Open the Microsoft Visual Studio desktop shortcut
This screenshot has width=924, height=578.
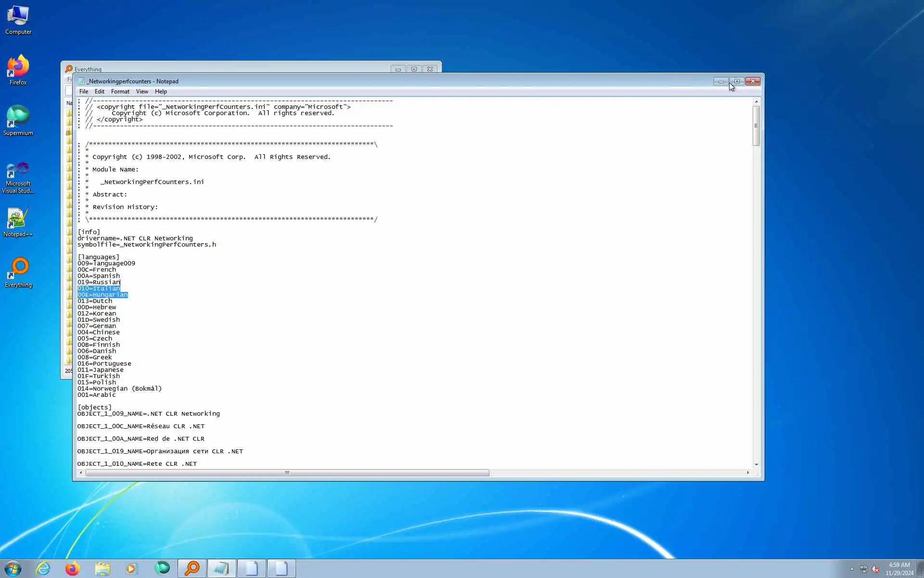point(18,177)
